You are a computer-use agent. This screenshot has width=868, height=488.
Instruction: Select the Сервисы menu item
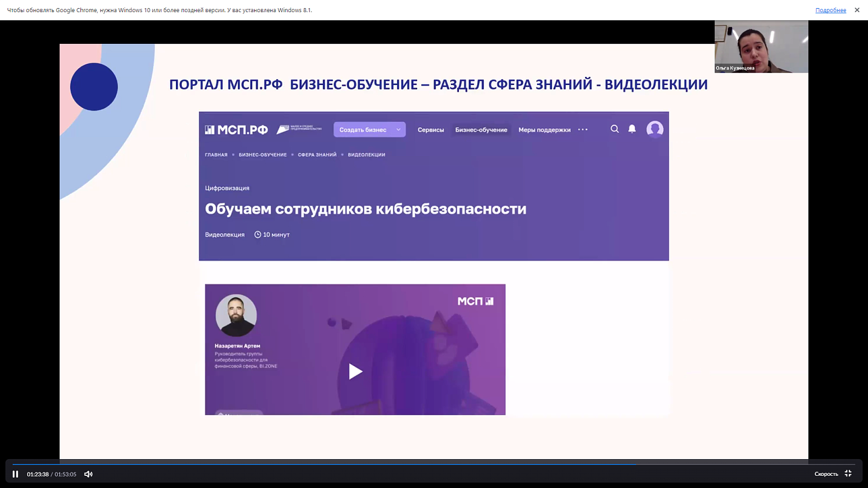tap(431, 130)
